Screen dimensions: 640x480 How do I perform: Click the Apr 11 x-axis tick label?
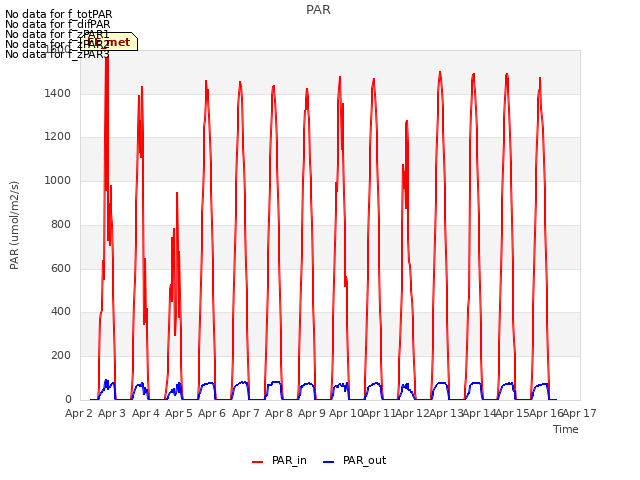pos(379,413)
